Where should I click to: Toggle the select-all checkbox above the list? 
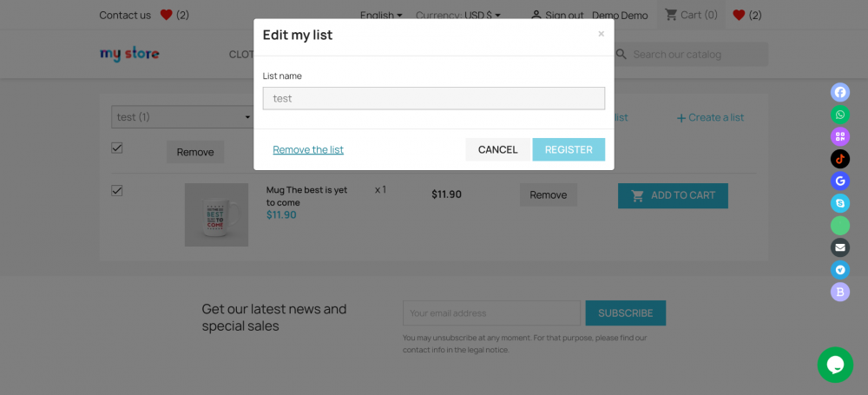coord(117,148)
